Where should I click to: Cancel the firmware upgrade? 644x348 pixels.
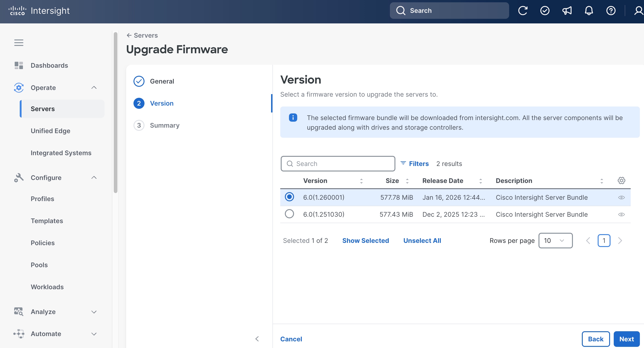pos(291,339)
